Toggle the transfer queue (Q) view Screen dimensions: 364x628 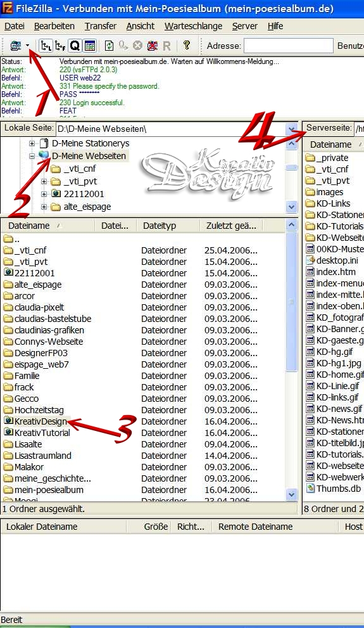(75, 46)
